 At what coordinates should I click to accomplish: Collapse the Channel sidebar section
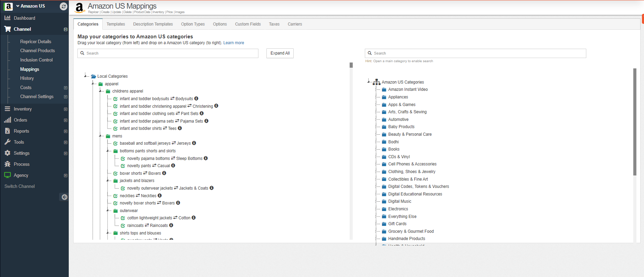pyautogui.click(x=66, y=29)
